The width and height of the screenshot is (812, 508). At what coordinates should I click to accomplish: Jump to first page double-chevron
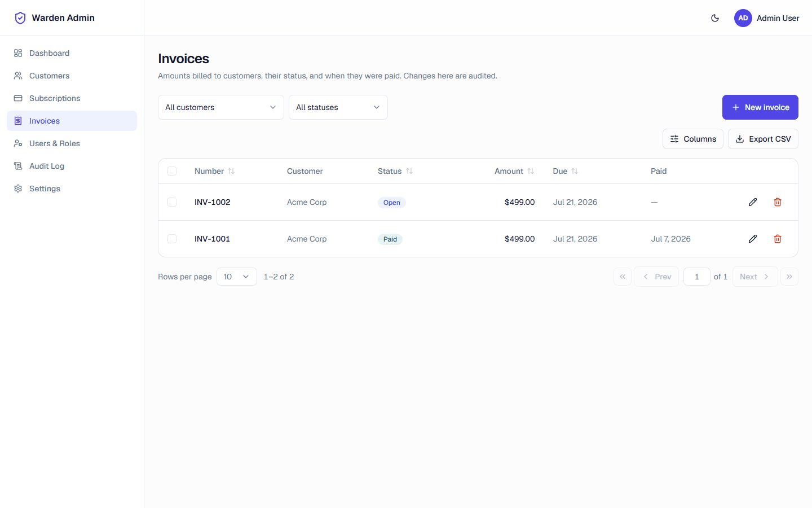pos(623,277)
